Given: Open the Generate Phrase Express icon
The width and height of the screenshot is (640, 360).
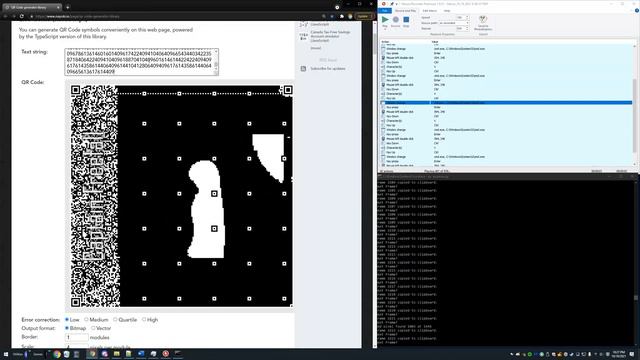Looking at the screenshot, I should [x=483, y=22].
